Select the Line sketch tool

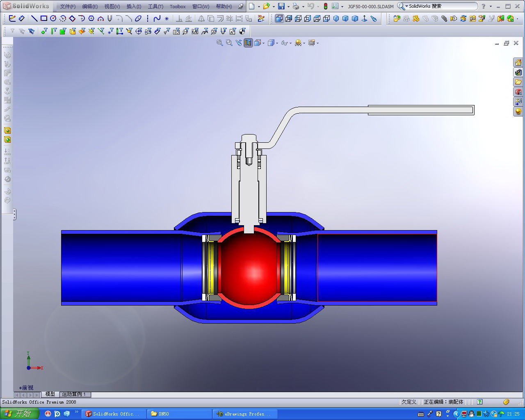(x=34, y=19)
